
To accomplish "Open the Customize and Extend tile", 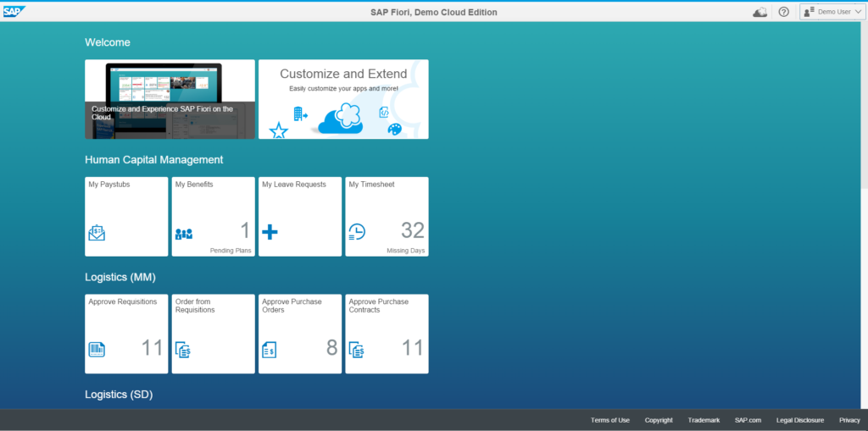I will (x=343, y=99).
